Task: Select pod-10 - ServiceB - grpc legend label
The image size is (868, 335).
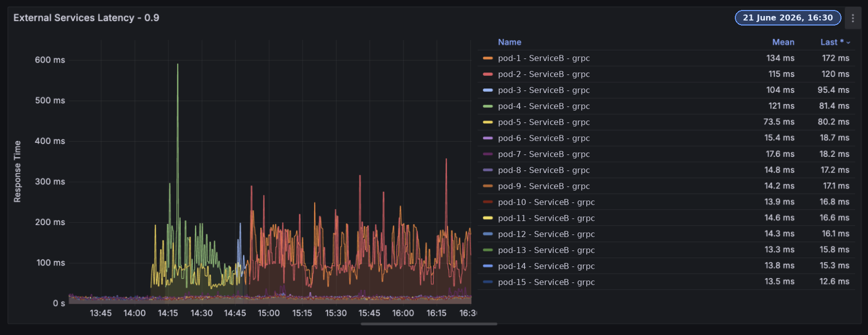Action: tap(546, 202)
